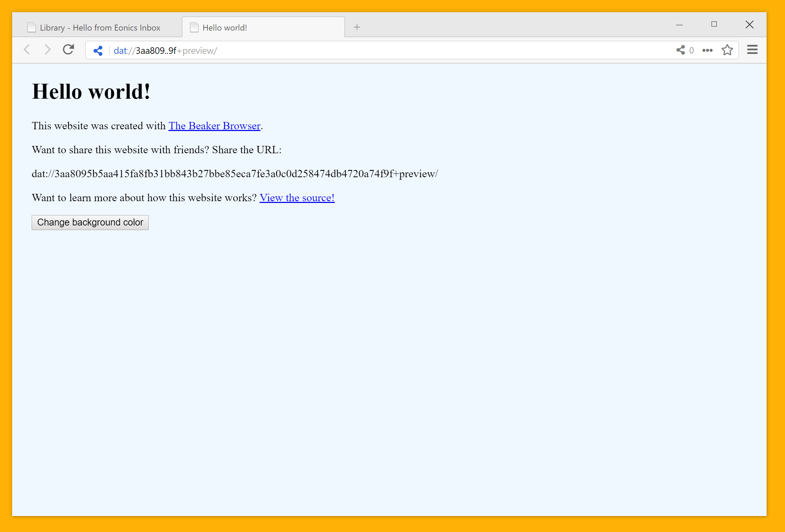The image size is (785, 532).
Task: Select the dat:// URL text on the page
Action: (235, 174)
